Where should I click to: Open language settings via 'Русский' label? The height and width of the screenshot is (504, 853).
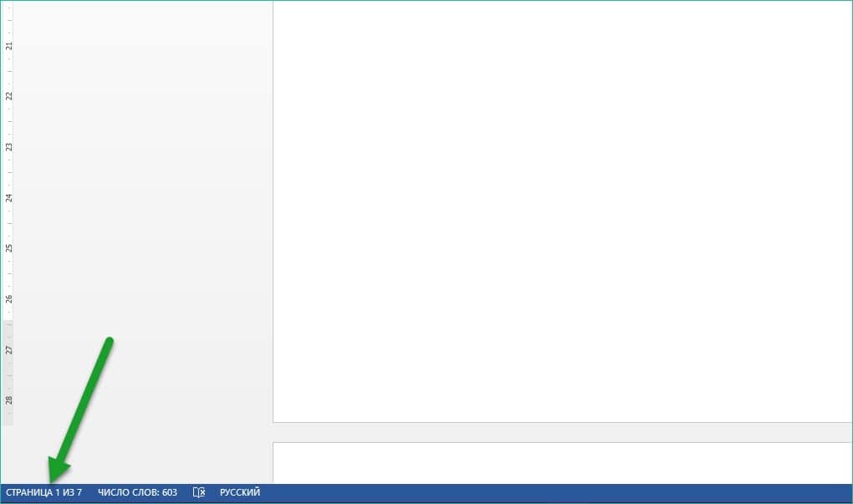[x=239, y=492]
